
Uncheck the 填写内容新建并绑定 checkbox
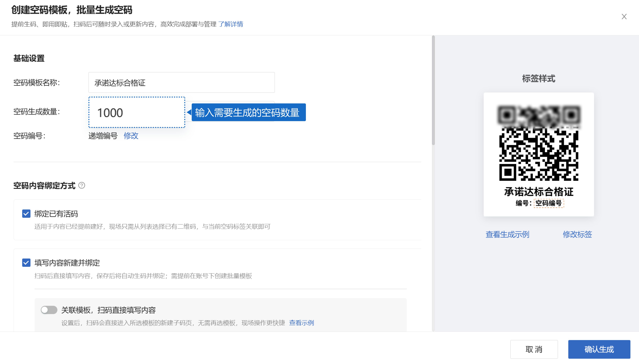(26, 263)
